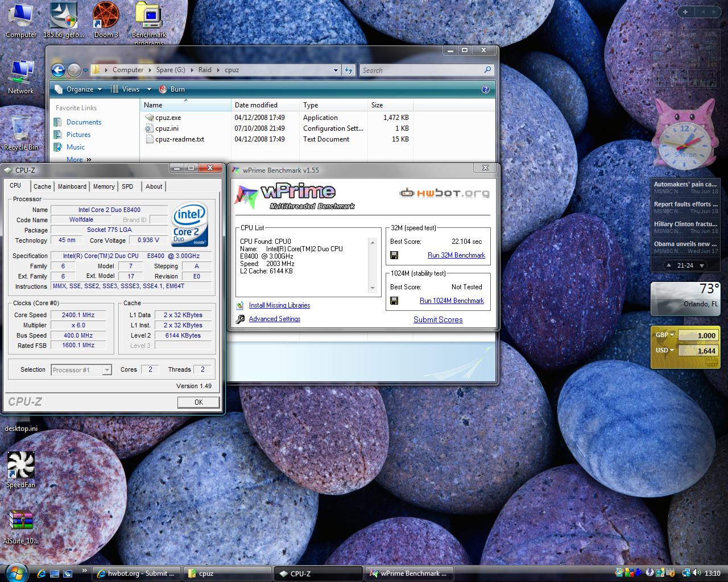This screenshot has height=582, width=728.
Task: Launch the SpeedFan desktop shortcut
Action: point(21,470)
